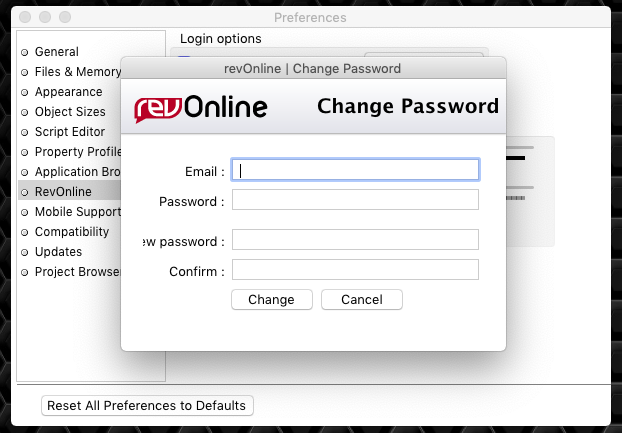Viewport: 622px width, 433px height.
Task: Show the Compatibility preferences pane
Action: [72, 232]
